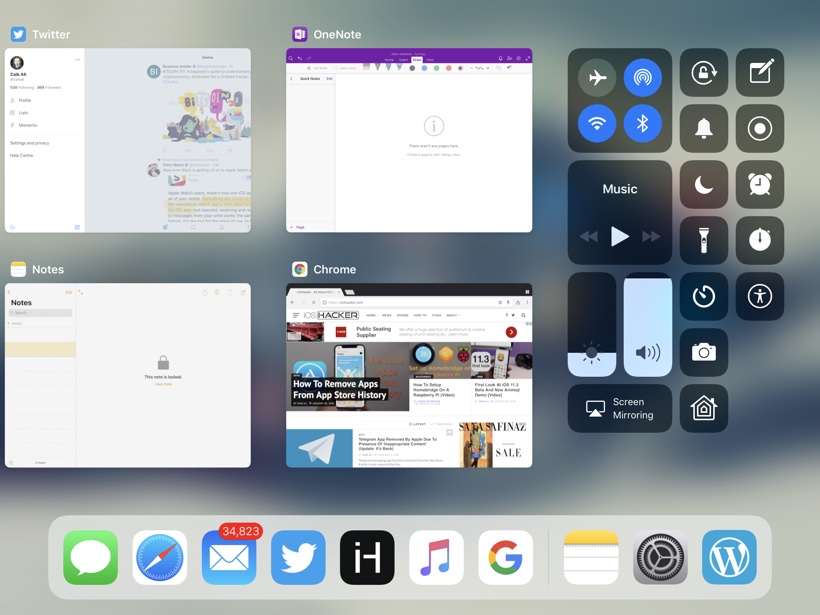Pick the green ink color in OneNote
This screenshot has width=820, height=615.
click(x=437, y=68)
